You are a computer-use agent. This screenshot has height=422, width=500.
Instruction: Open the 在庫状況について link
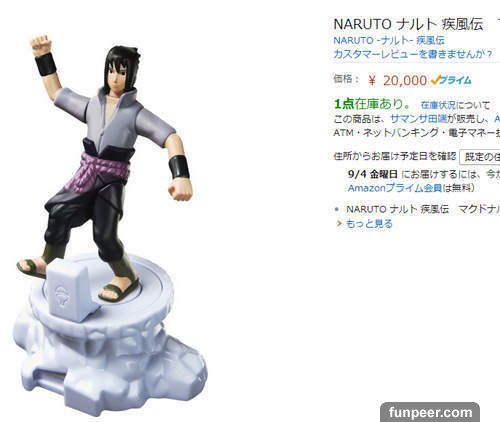point(455,105)
